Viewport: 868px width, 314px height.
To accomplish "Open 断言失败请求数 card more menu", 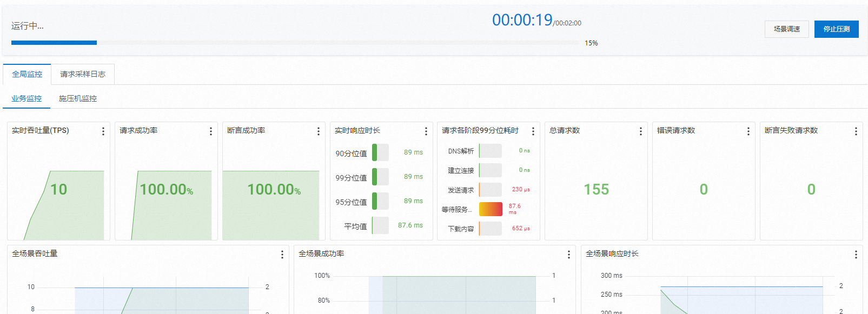I will pyautogui.click(x=856, y=131).
